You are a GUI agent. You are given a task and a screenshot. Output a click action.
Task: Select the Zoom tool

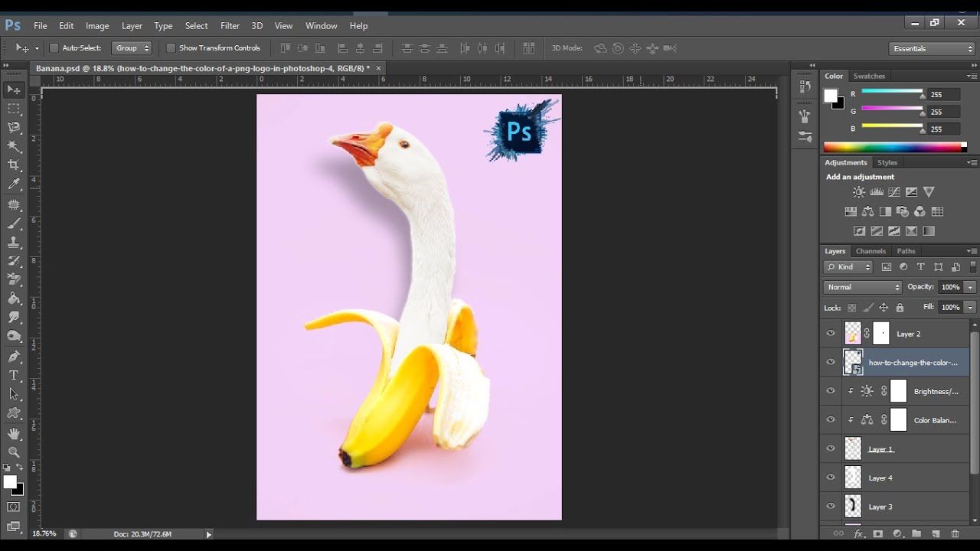tap(14, 452)
